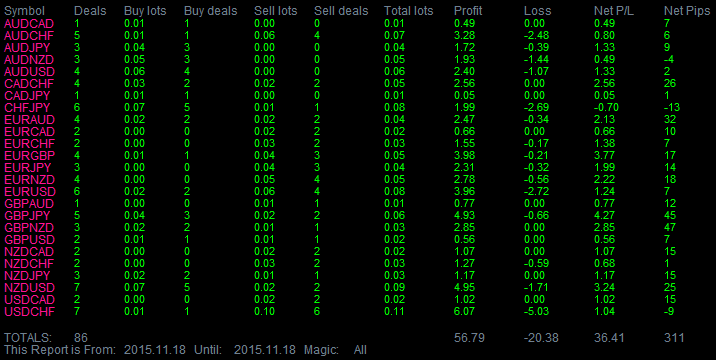716x360 pixels.
Task: Select the CHFJPY symbol
Action: [x=27, y=108]
